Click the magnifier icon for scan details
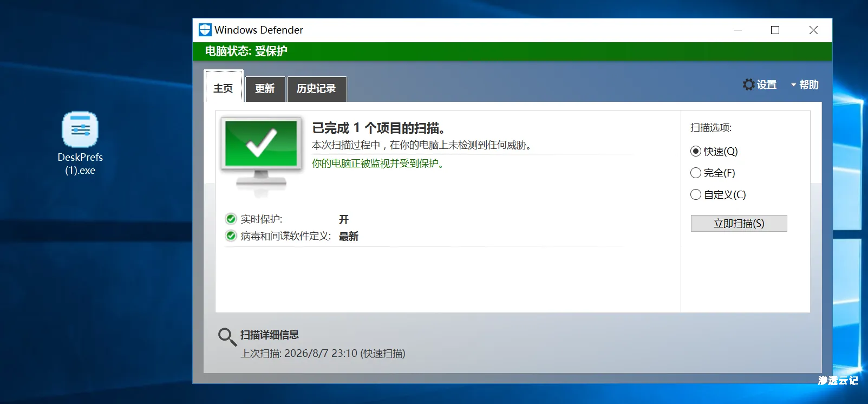This screenshot has height=404, width=868. [227, 336]
